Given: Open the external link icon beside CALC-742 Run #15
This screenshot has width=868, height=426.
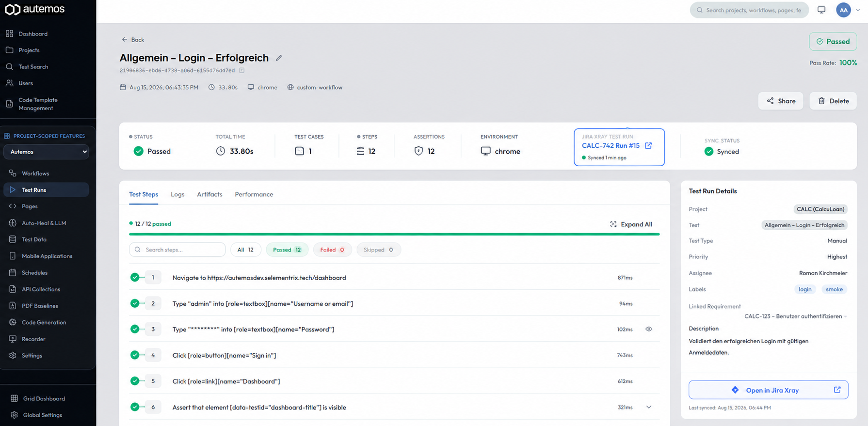Looking at the screenshot, I should 648,145.
